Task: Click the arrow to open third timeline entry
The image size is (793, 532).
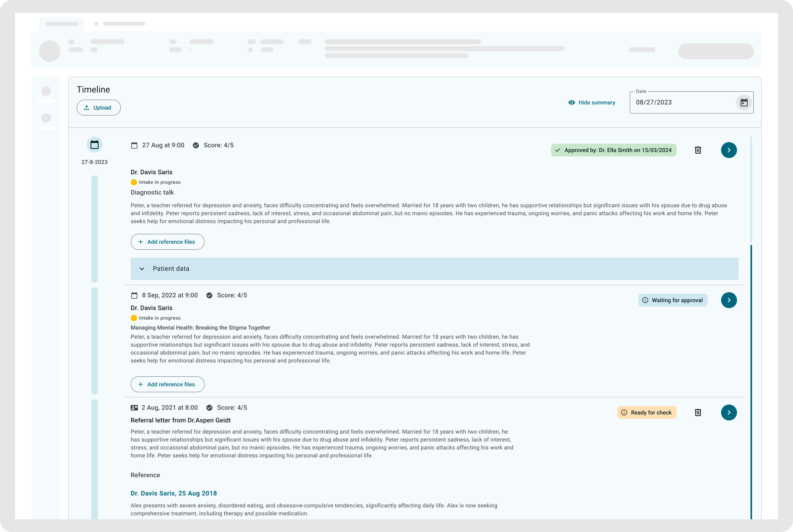Action: pyautogui.click(x=729, y=412)
